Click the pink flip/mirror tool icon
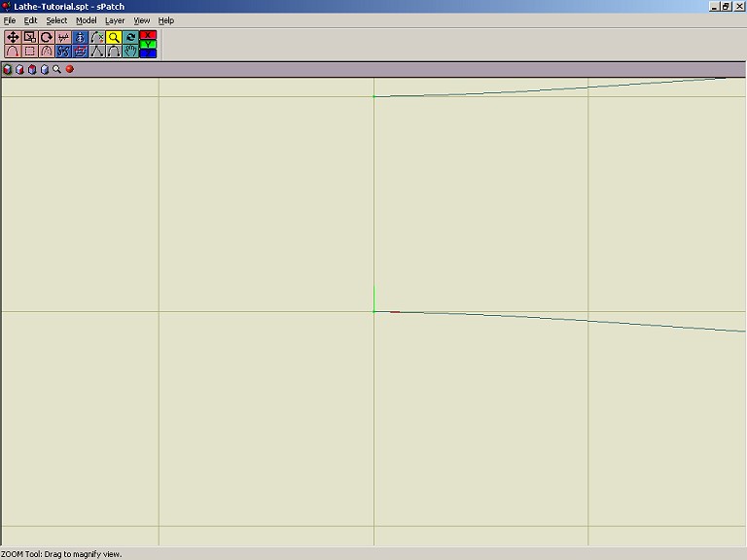The height and width of the screenshot is (560, 747). pos(63,37)
